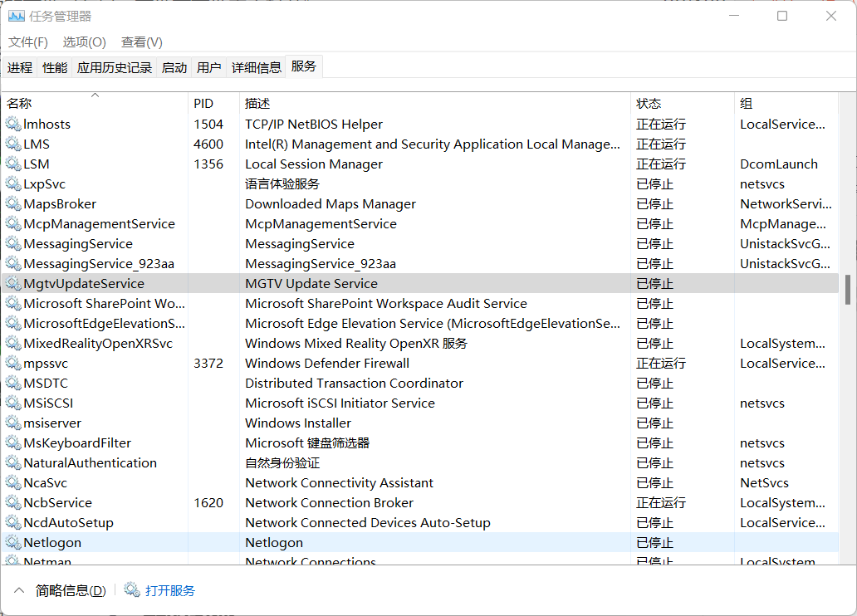857x616 pixels.
Task: Open the 选项(O) menu
Action: [x=85, y=42]
